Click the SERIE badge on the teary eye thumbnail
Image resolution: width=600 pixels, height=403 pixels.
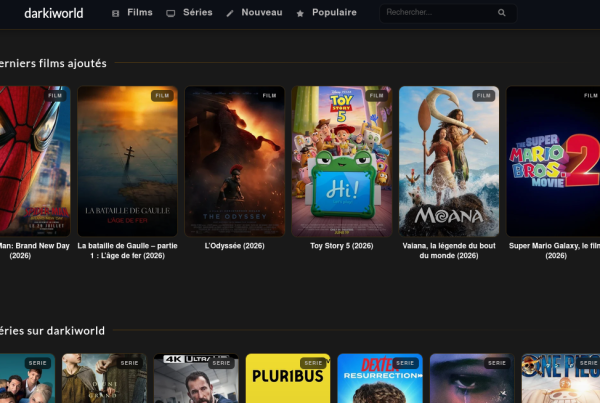pyautogui.click(x=497, y=363)
